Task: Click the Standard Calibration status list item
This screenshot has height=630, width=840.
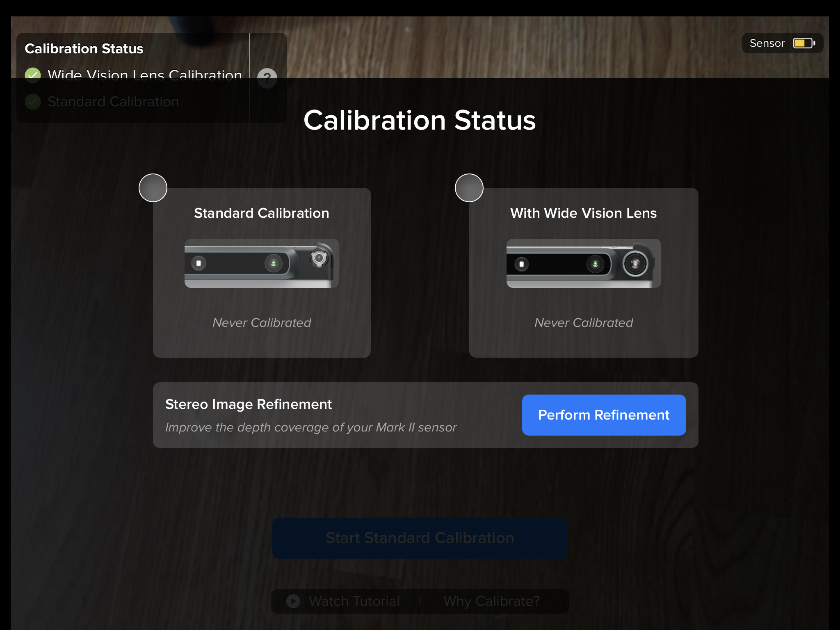Action: coord(113,102)
